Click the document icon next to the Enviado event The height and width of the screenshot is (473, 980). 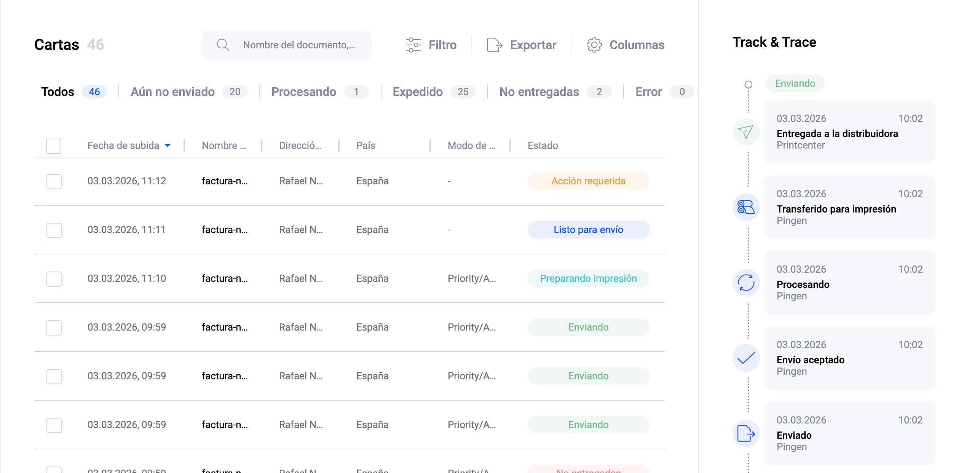[x=745, y=433]
